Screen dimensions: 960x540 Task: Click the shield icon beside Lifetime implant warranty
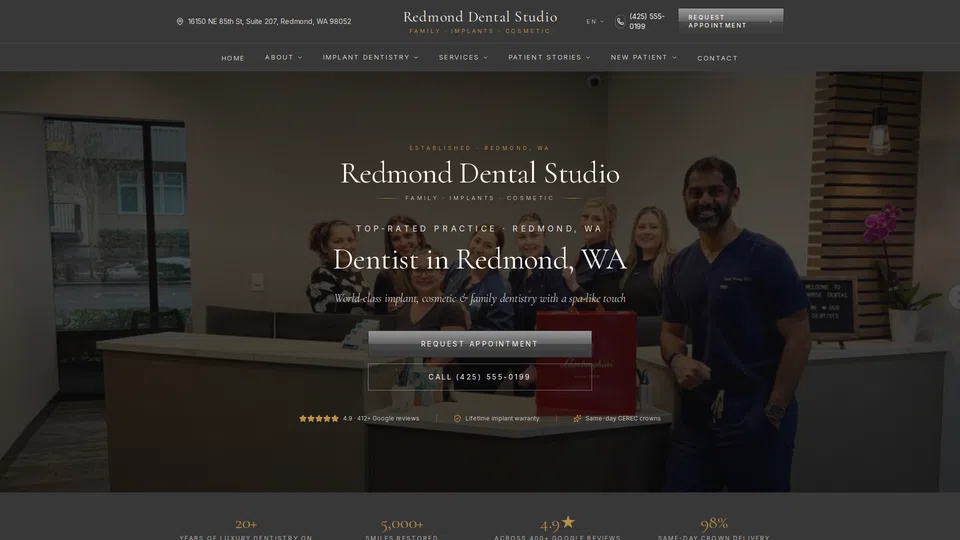click(457, 419)
